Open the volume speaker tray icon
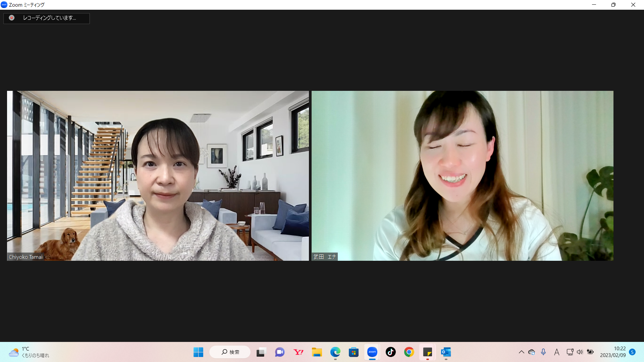The image size is (644, 362). (580, 352)
